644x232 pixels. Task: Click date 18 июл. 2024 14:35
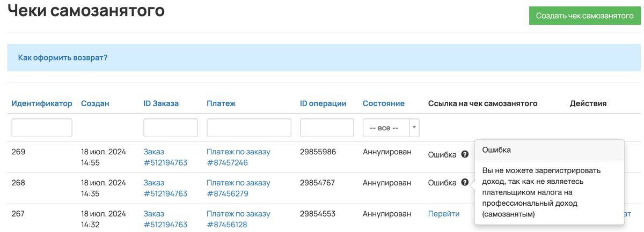(x=104, y=188)
